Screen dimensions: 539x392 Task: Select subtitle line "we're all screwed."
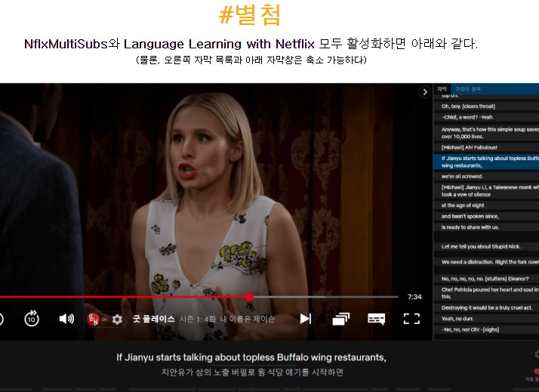[x=486, y=177]
